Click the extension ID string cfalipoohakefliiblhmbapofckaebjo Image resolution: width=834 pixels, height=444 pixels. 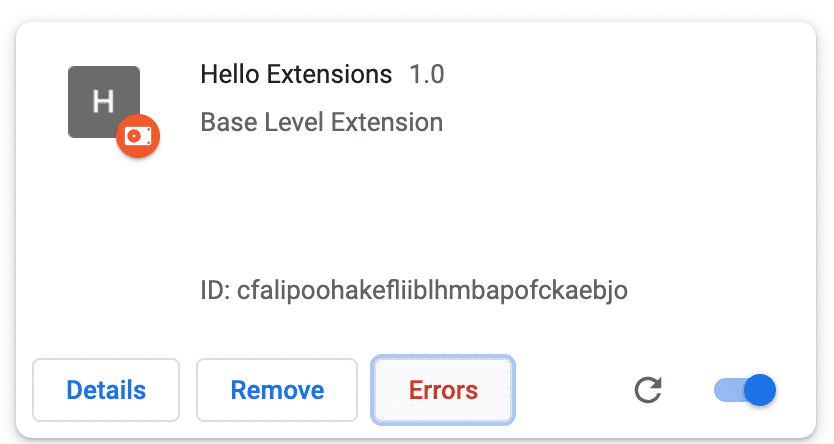432,292
